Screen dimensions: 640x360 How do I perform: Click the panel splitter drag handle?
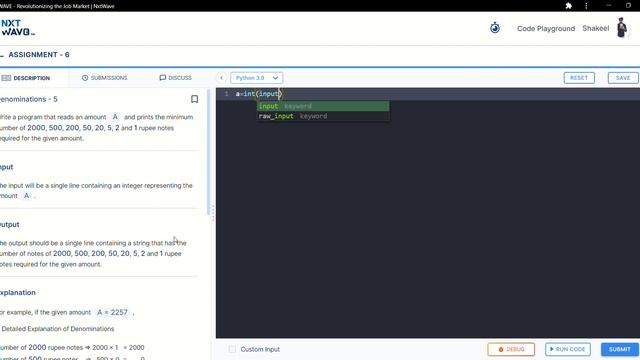tap(213, 213)
